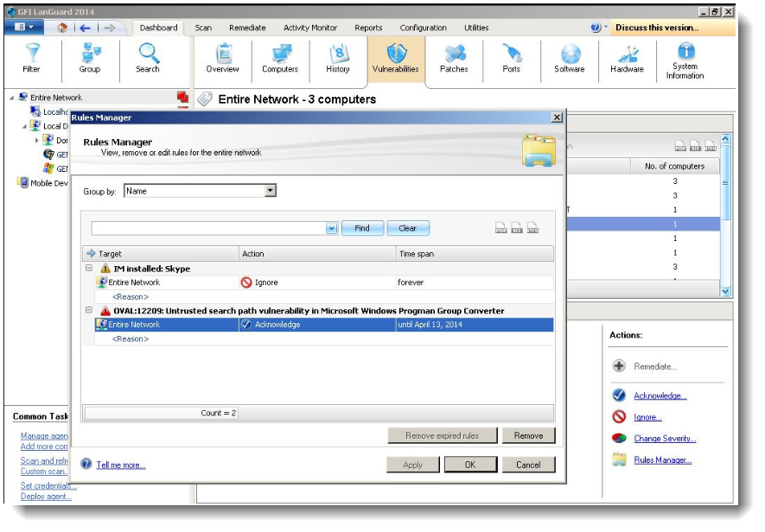Viewport: 765px width, 532px height.
Task: Click the rules search input field
Action: click(x=207, y=229)
